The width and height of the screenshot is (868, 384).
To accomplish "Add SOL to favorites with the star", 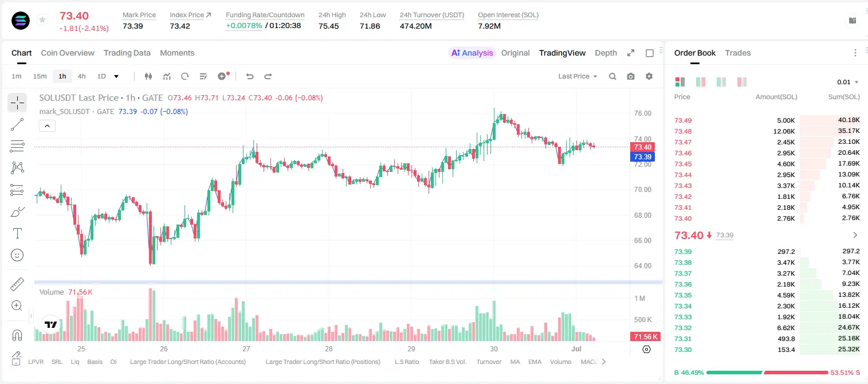I will click(42, 20).
